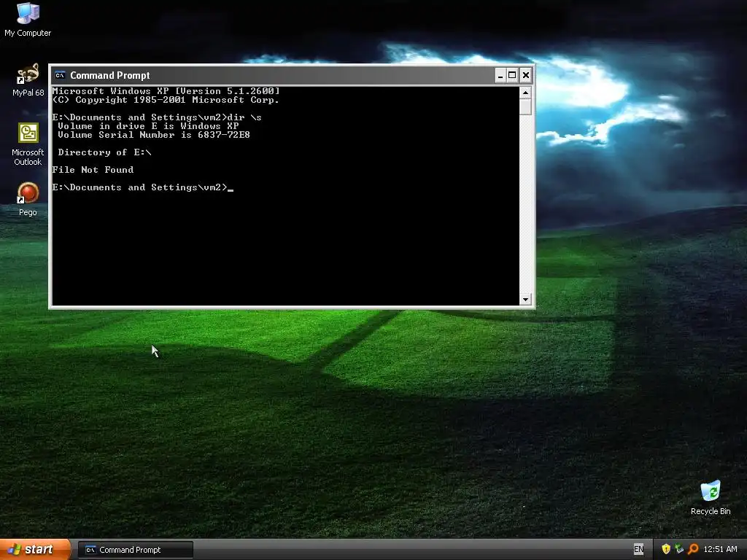The image size is (747, 560).
Task: Click scrollbar down arrow in Command Prompt
Action: point(525,300)
